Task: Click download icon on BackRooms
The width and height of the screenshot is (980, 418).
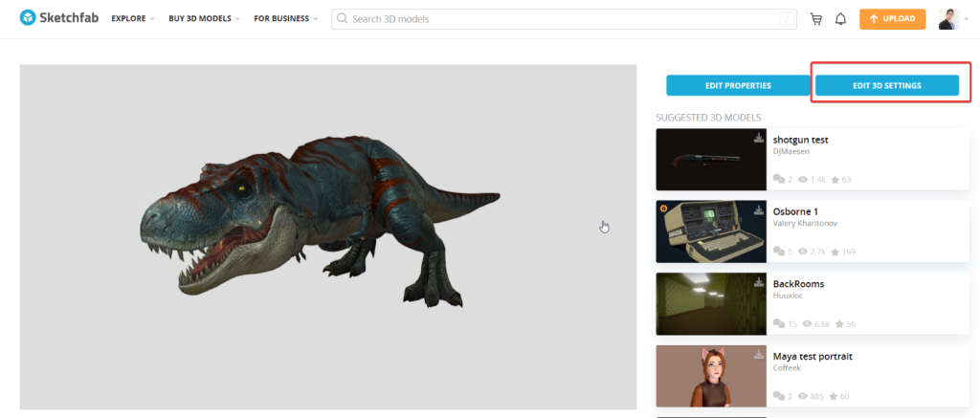Action: (759, 282)
